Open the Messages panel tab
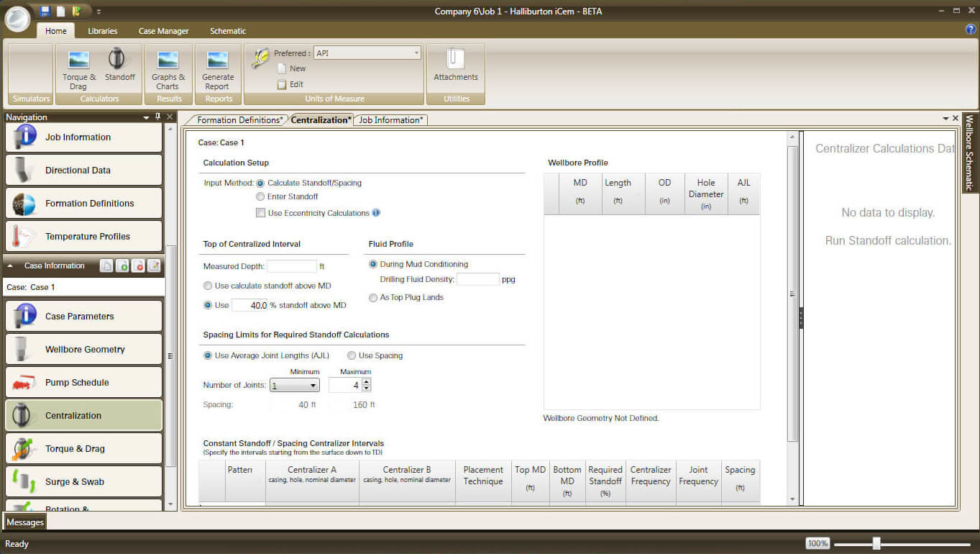The height and width of the screenshot is (554, 980). (x=25, y=522)
